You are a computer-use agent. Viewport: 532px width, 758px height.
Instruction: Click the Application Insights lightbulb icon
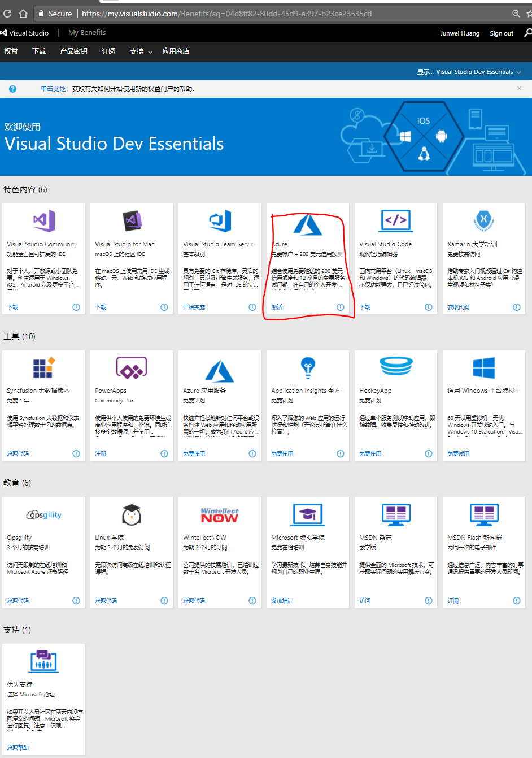point(307,367)
